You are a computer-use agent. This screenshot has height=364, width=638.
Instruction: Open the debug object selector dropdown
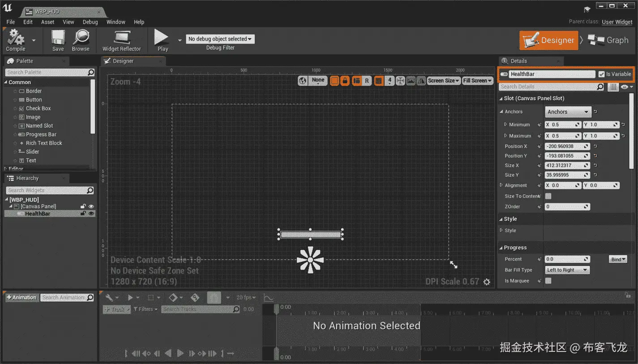coord(220,39)
